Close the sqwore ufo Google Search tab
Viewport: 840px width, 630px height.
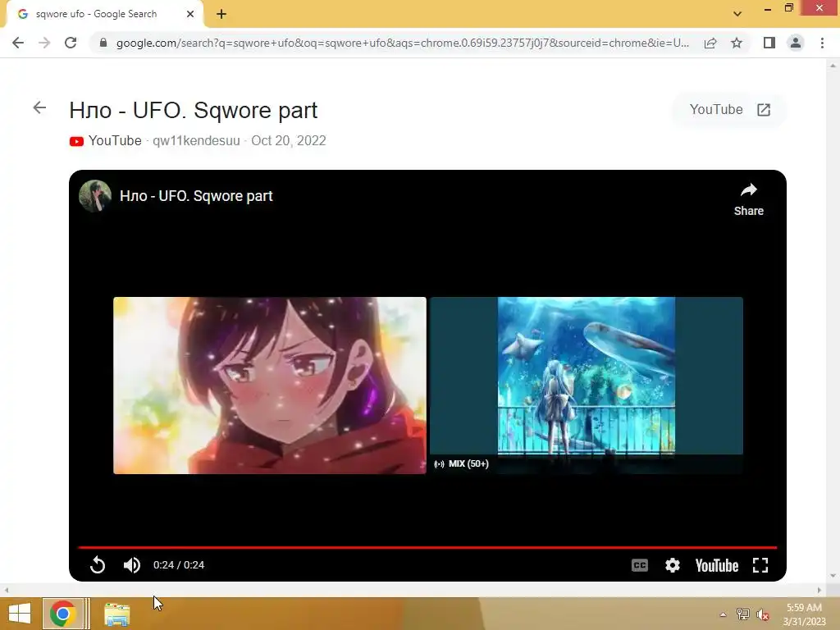190,14
